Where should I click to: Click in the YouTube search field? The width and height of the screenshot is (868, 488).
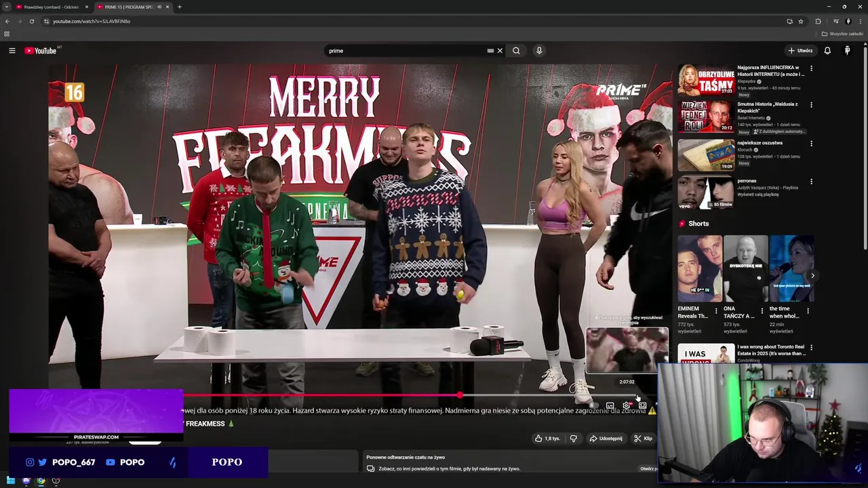pos(407,51)
